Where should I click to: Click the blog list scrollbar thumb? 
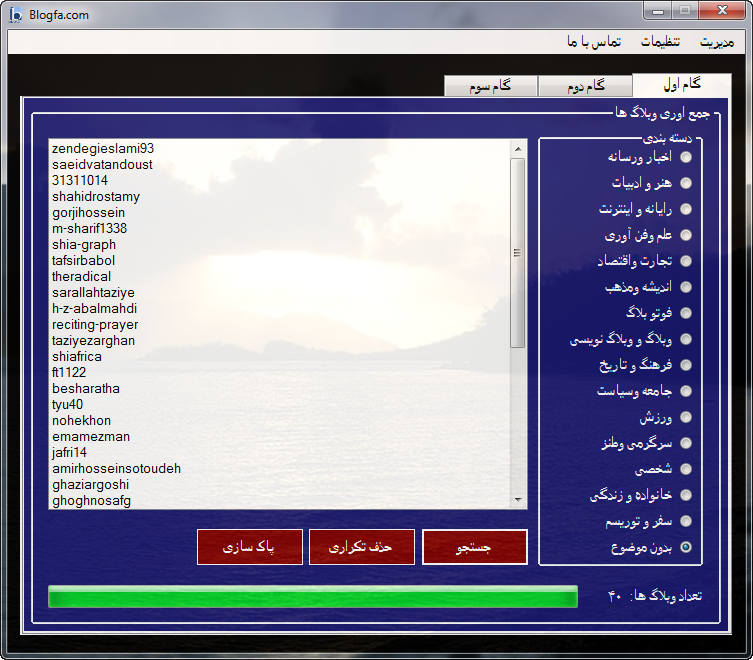(x=517, y=253)
